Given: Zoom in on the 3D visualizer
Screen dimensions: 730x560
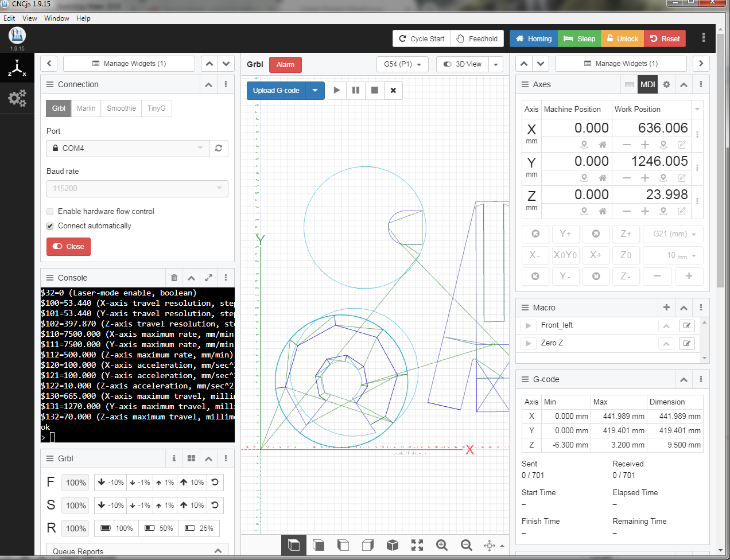Looking at the screenshot, I should [441, 545].
